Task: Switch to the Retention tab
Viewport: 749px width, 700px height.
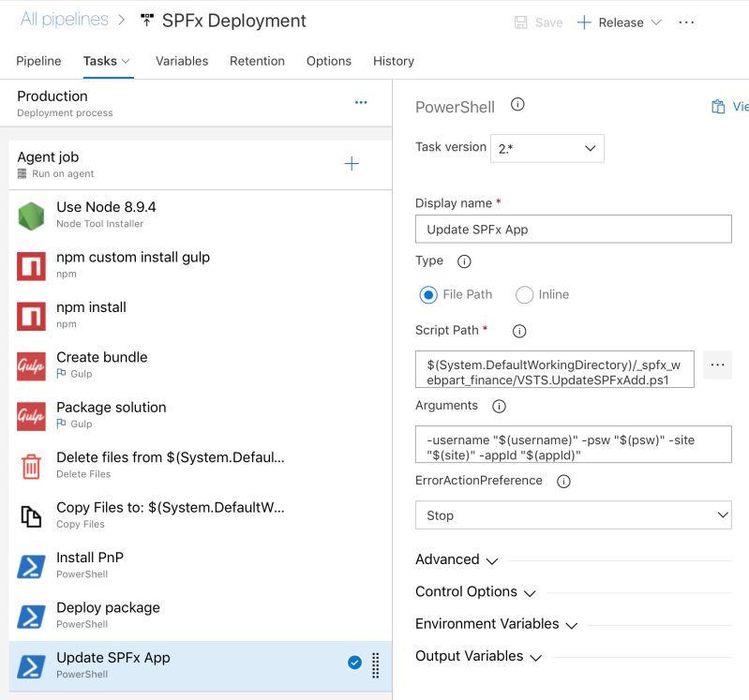Action: (257, 61)
